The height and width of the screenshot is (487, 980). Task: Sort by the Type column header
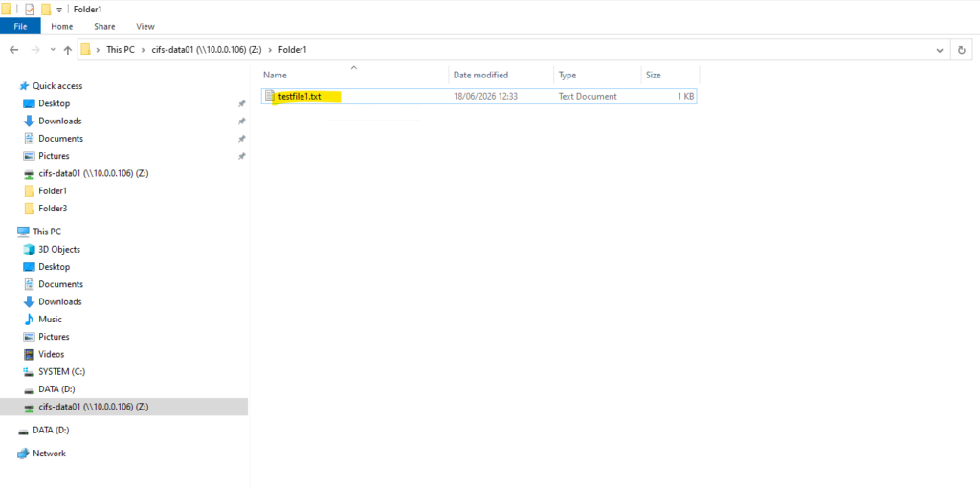click(597, 75)
